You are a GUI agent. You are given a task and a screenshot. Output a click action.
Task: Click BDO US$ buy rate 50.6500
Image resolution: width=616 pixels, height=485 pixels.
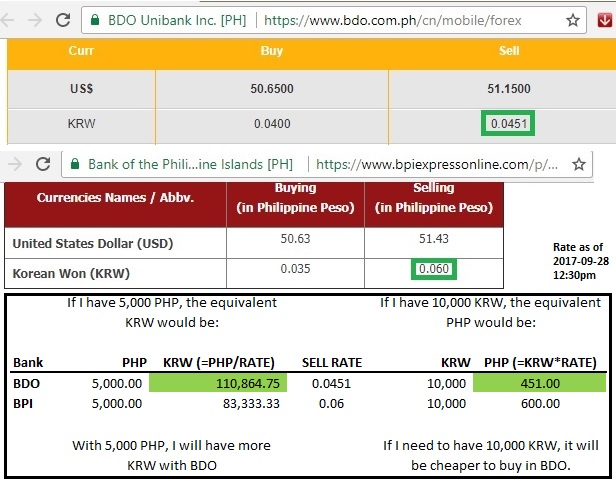(272, 89)
